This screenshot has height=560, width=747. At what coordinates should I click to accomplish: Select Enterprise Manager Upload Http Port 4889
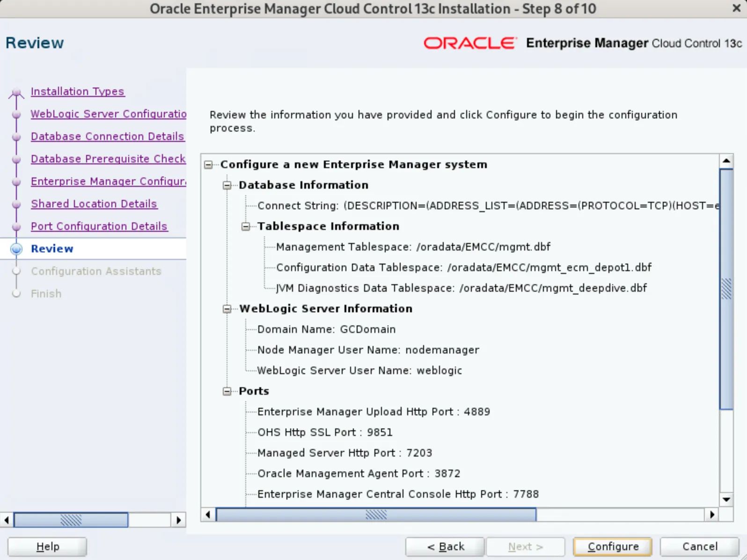[373, 412]
